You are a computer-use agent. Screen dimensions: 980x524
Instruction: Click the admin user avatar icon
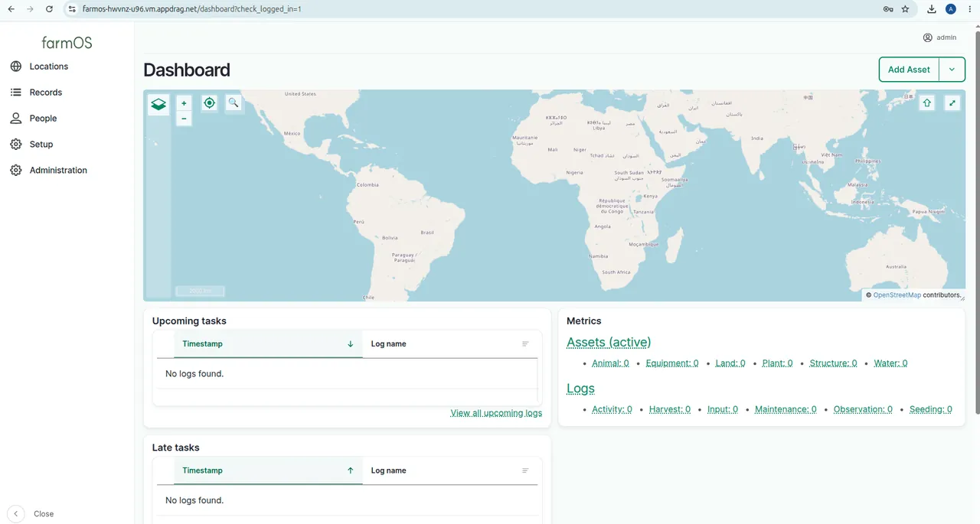point(928,37)
